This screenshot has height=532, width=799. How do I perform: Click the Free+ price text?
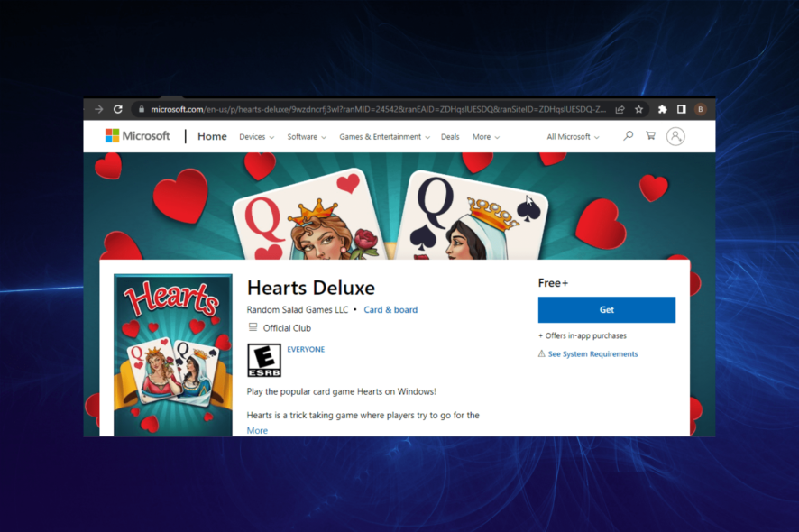coord(553,283)
